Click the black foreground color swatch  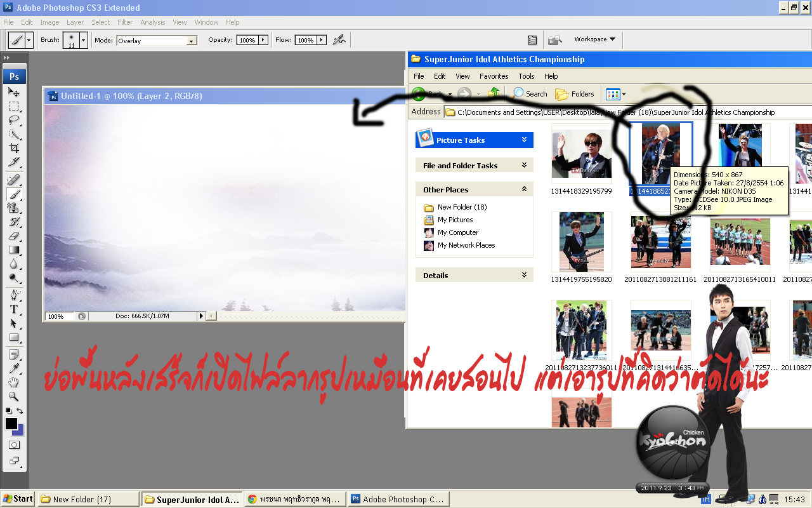click(x=11, y=423)
